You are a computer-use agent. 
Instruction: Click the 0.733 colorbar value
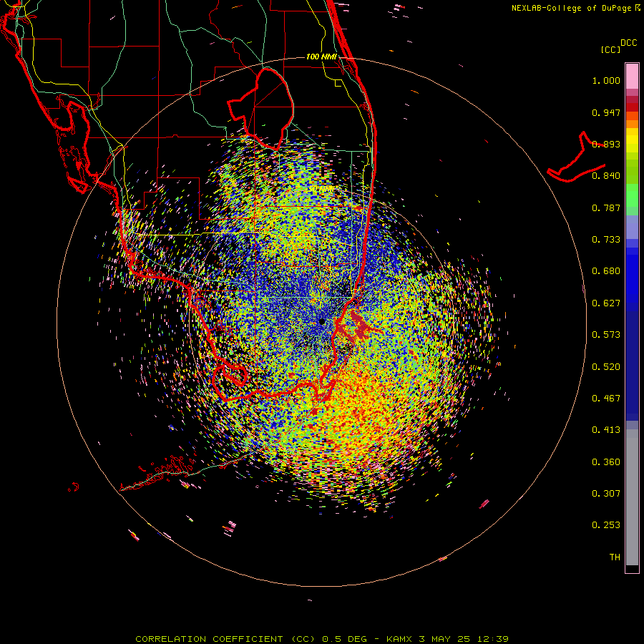pos(606,240)
